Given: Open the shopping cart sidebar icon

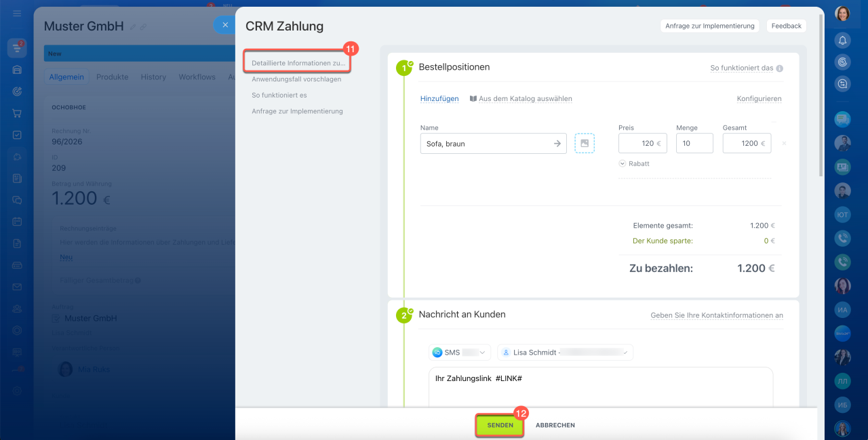Looking at the screenshot, I should coord(17,113).
